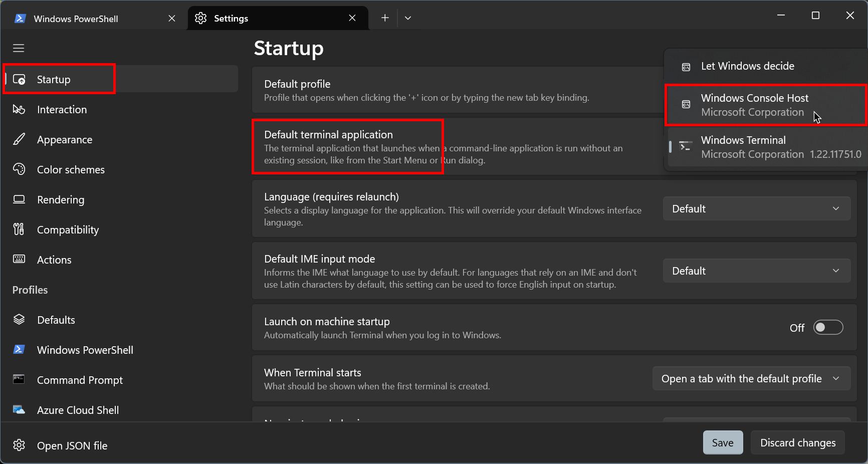Click the Save button

723,442
